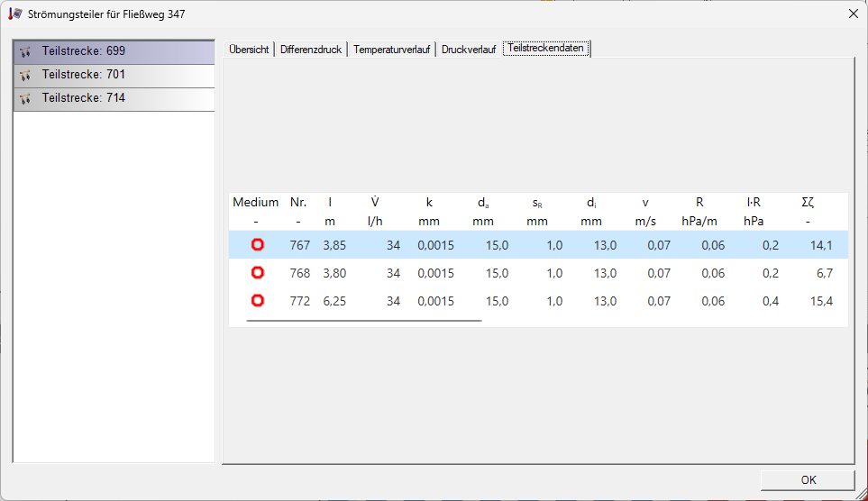
Task: Click the k roughness column header
Action: tap(429, 202)
